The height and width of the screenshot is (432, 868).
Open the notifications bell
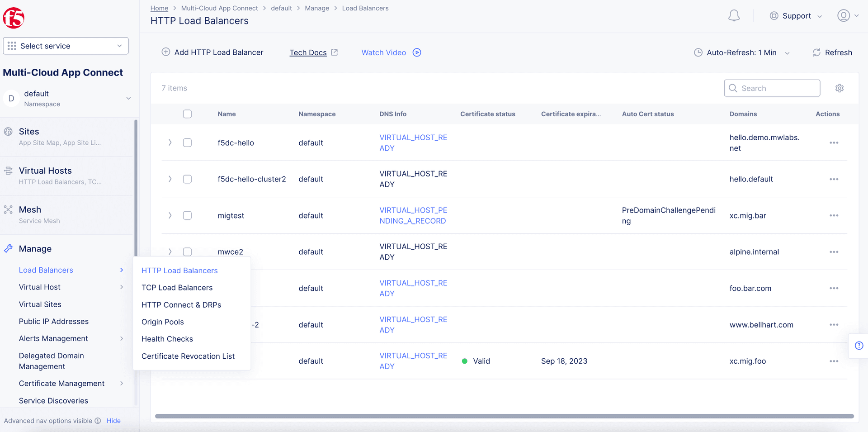[x=734, y=15]
